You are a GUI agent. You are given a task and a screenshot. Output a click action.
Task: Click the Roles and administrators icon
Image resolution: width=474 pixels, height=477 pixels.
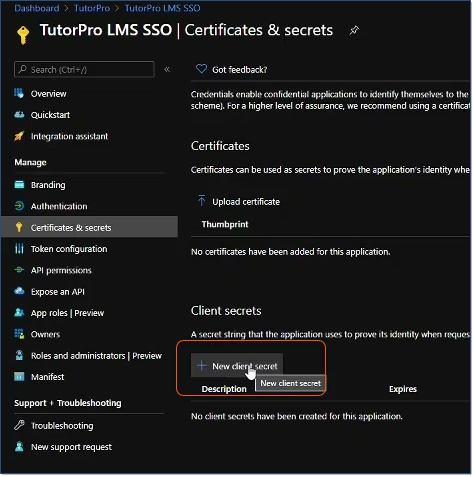(x=19, y=355)
